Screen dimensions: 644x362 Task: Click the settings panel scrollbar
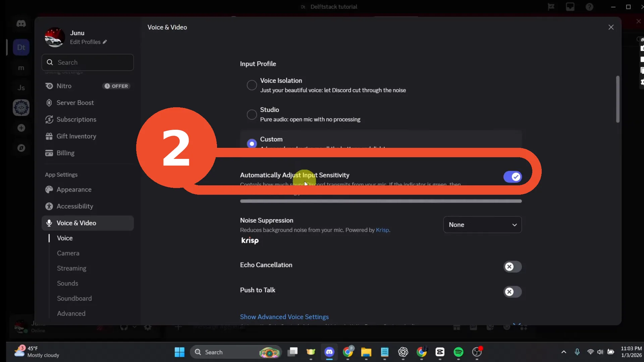618,99
